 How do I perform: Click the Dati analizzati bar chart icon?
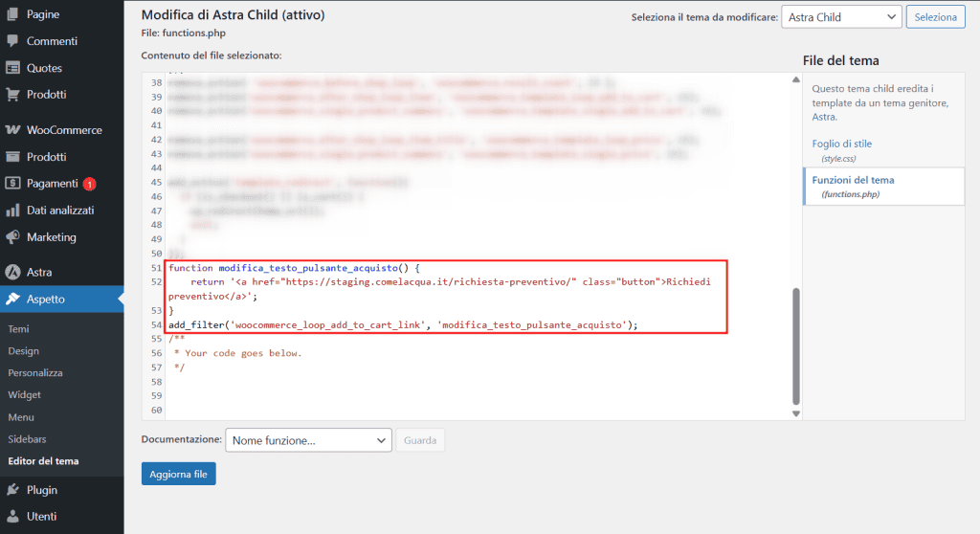[12, 211]
